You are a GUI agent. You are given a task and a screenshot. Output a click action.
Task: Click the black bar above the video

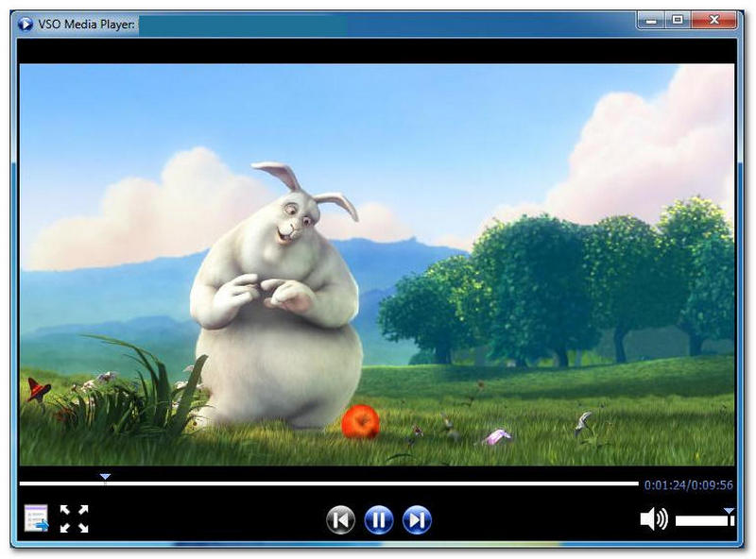pos(378,51)
